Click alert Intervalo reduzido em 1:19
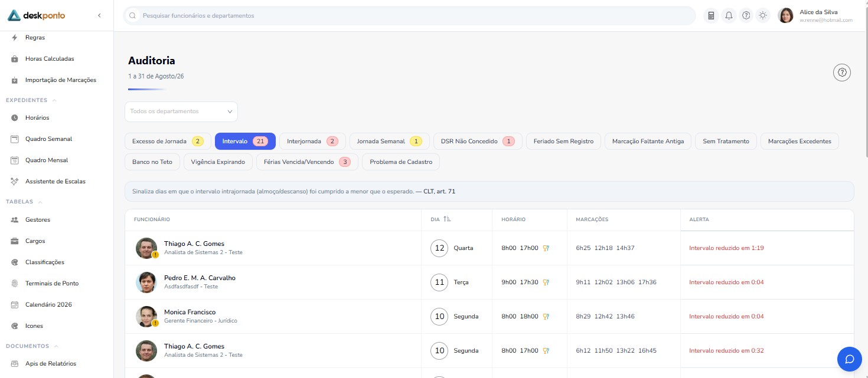Image resolution: width=868 pixels, height=378 pixels. (726, 248)
